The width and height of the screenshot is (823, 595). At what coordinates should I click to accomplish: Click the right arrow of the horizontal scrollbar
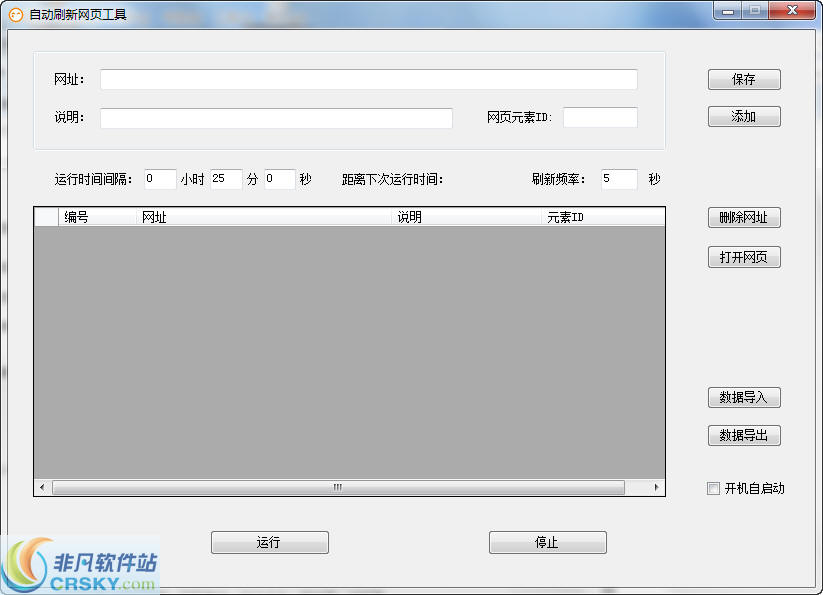click(x=656, y=488)
